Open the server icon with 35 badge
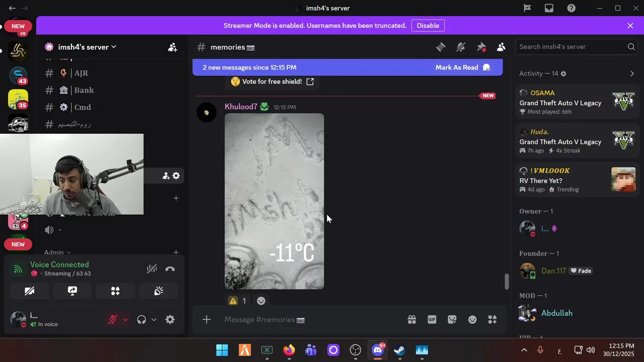The width and height of the screenshot is (644, 362). [18, 100]
